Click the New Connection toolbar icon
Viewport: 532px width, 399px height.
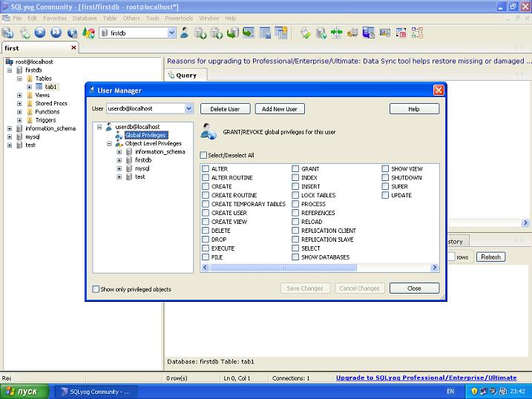click(7, 33)
